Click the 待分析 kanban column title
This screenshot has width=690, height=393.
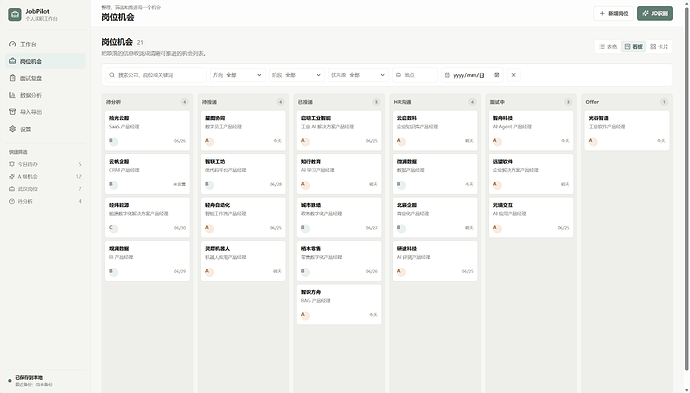(113, 102)
